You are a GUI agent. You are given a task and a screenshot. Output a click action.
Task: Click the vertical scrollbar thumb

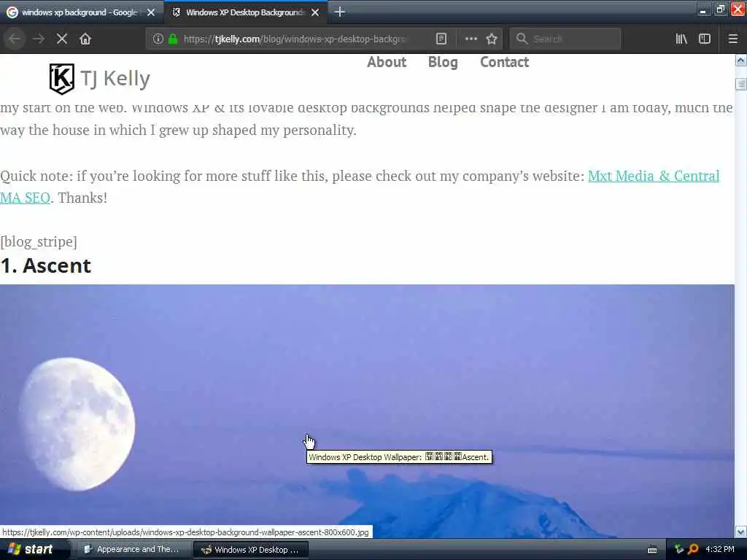[x=741, y=85]
